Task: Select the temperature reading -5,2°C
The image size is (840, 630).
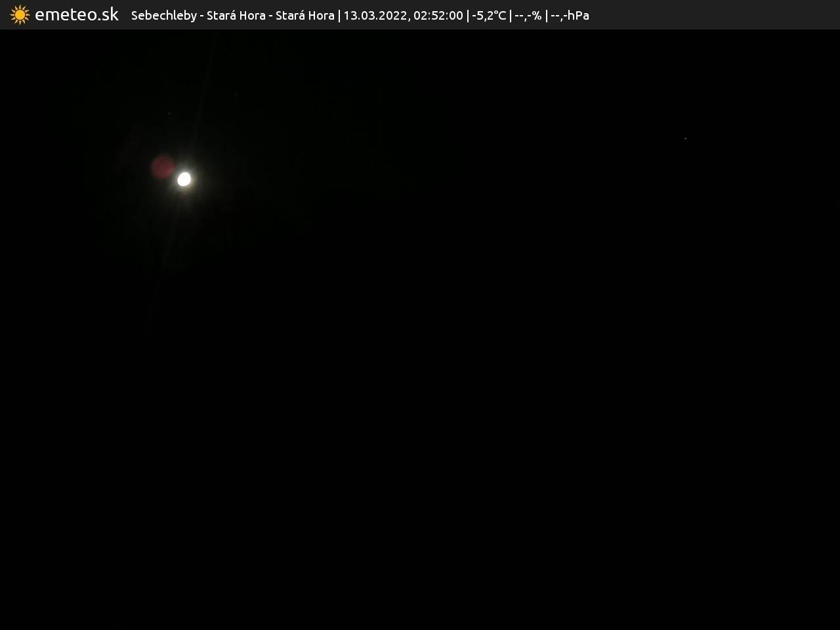Action: click(489, 15)
